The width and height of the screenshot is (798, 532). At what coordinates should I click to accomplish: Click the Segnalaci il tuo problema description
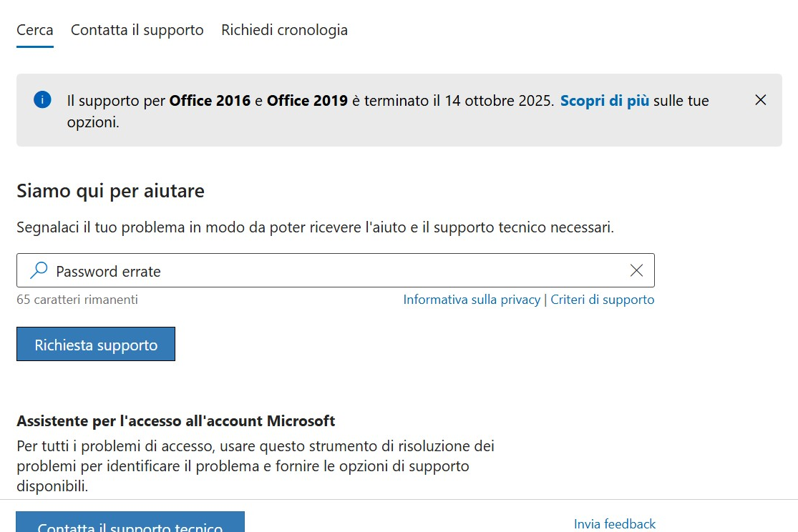click(x=315, y=228)
